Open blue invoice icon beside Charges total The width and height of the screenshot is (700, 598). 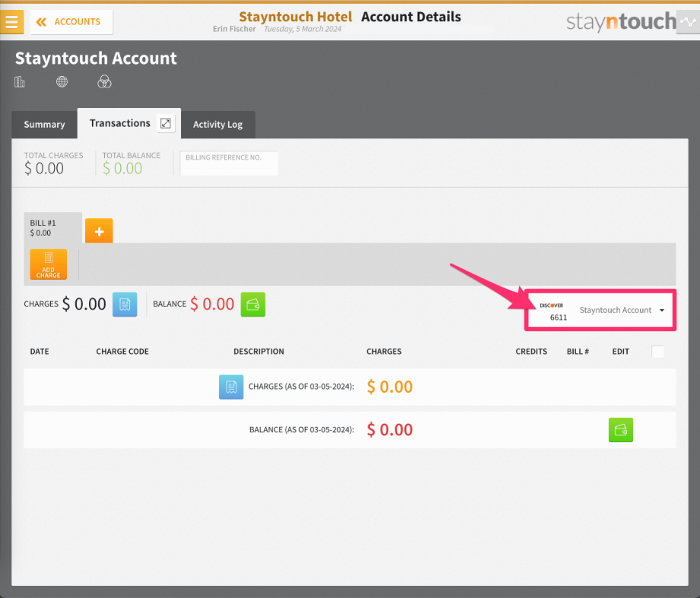[x=125, y=304]
